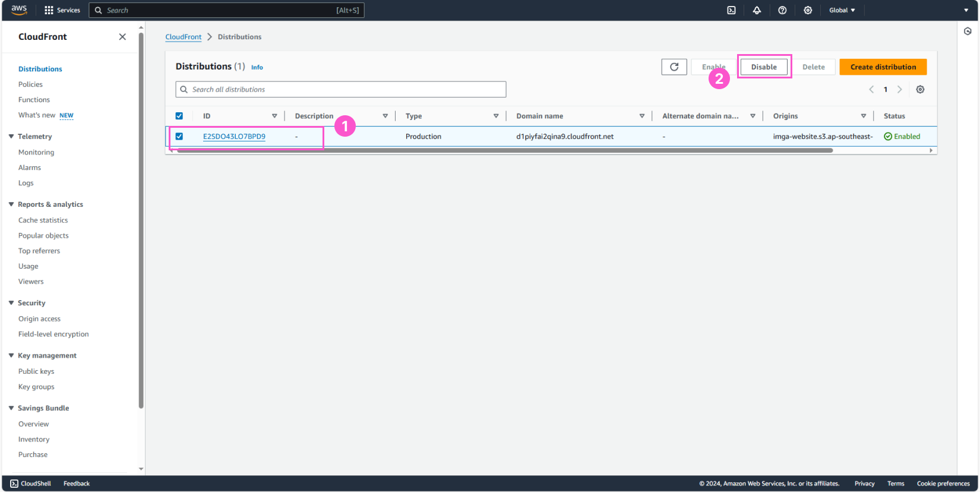The image size is (980, 492).
Task: Sort by the ID column arrow
Action: (x=274, y=116)
